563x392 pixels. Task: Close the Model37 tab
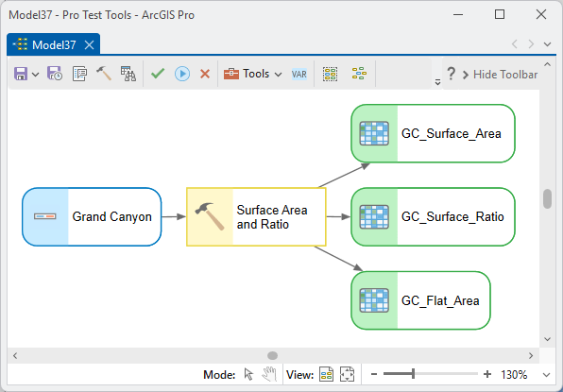(89, 45)
